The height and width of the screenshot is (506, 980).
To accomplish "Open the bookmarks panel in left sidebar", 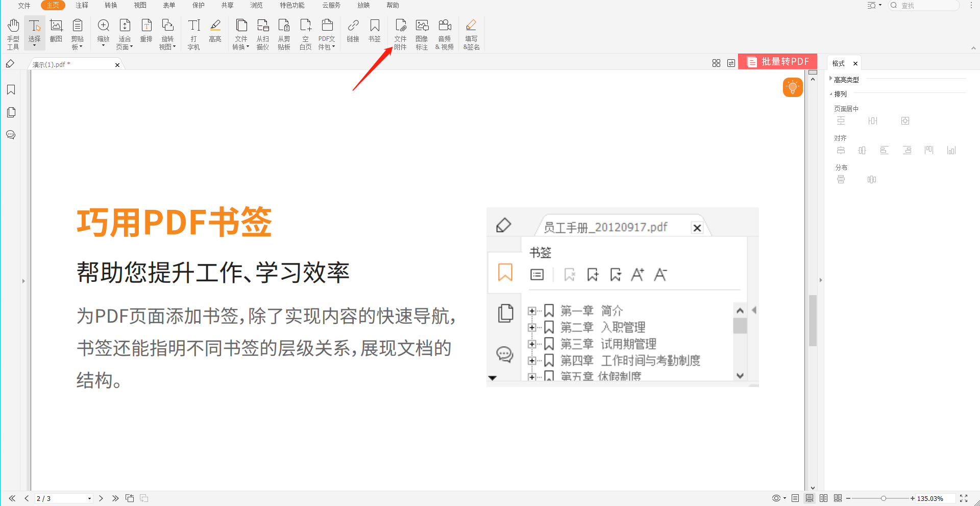I will tap(10, 89).
